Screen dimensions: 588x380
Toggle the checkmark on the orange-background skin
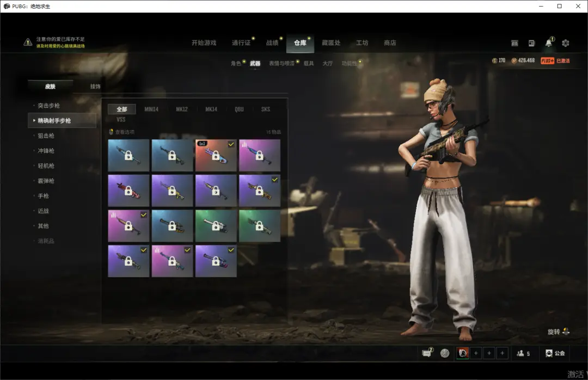231,144
